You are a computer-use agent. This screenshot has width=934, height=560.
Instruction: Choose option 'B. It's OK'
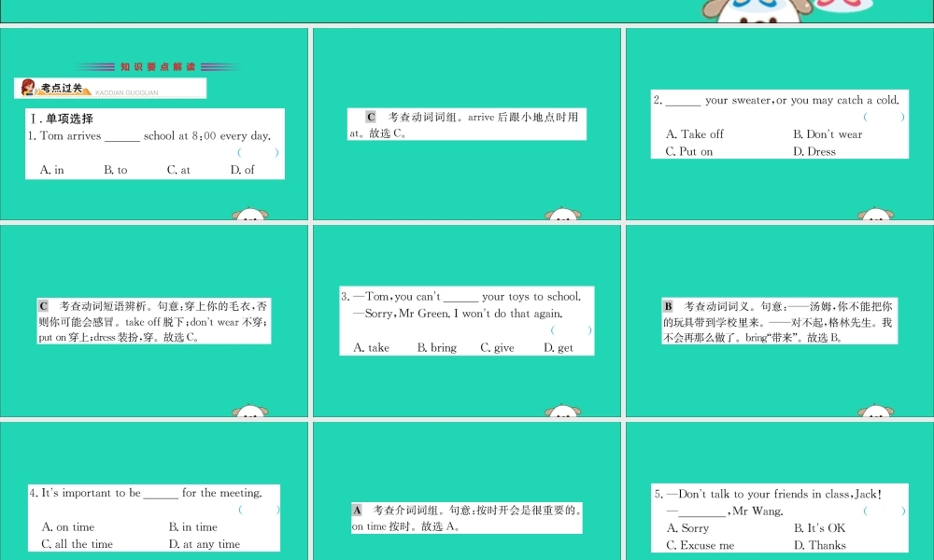pyautogui.click(x=820, y=528)
